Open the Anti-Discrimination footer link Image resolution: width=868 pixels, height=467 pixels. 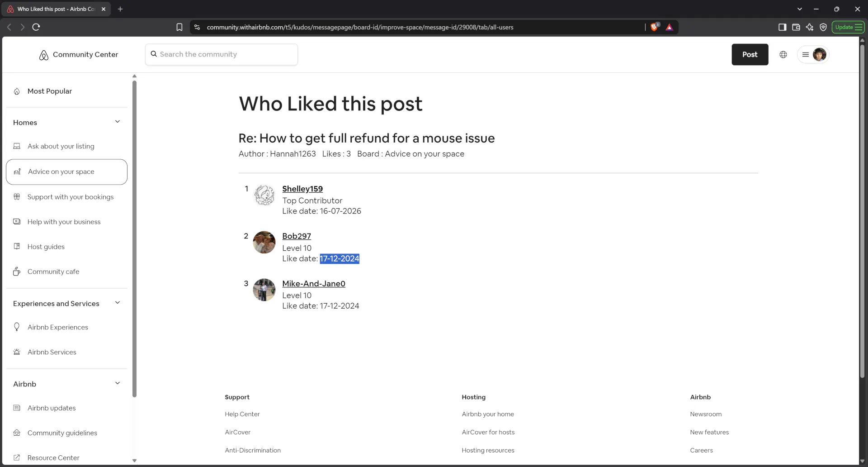click(x=253, y=450)
